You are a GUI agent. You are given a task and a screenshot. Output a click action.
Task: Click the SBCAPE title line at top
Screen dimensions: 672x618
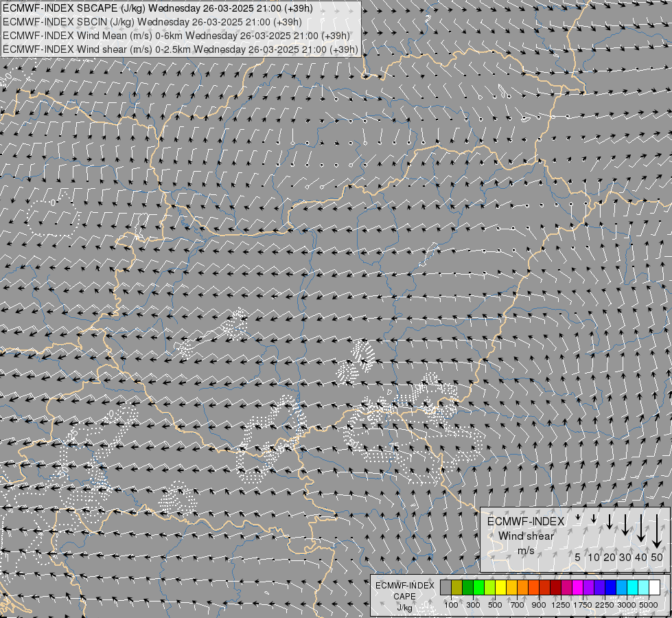pyautogui.click(x=158, y=8)
